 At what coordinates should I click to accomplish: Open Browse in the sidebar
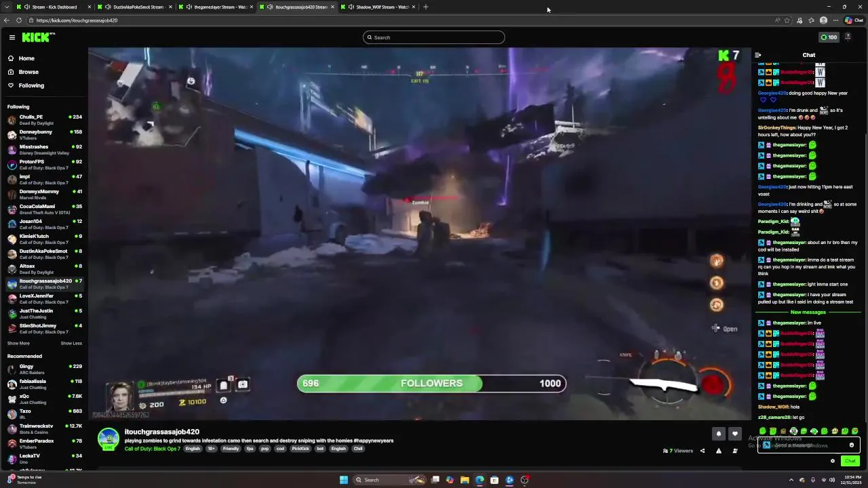(x=28, y=72)
